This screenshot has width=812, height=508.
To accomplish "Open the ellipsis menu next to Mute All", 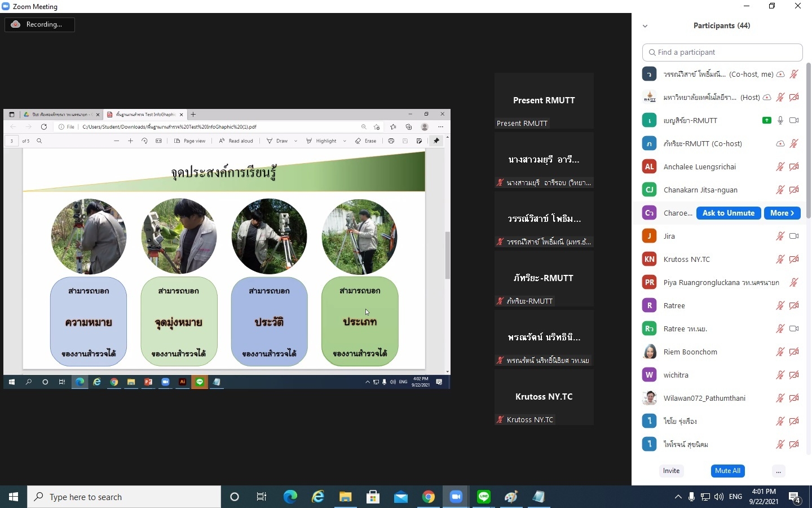I will click(778, 471).
